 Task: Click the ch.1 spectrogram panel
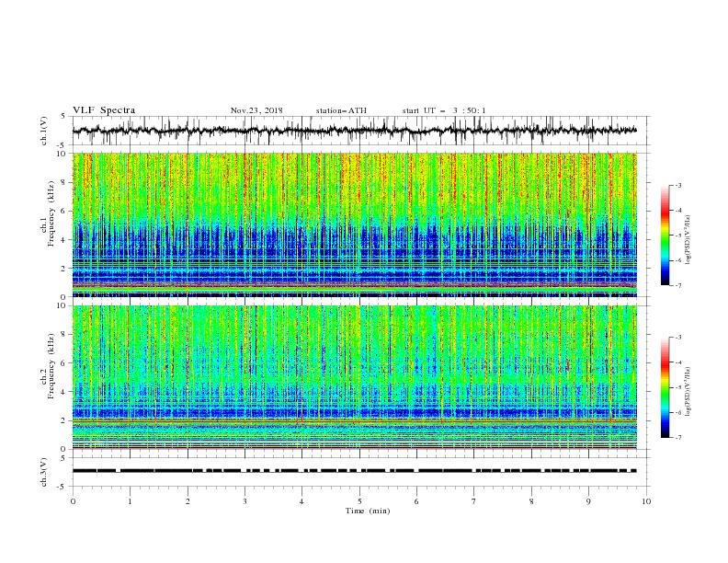coord(355,224)
